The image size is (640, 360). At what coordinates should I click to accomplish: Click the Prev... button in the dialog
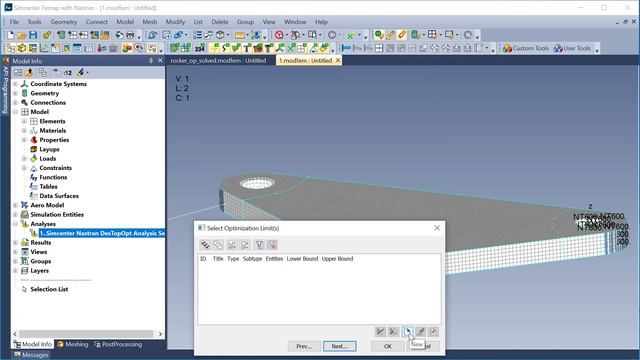coord(304,346)
